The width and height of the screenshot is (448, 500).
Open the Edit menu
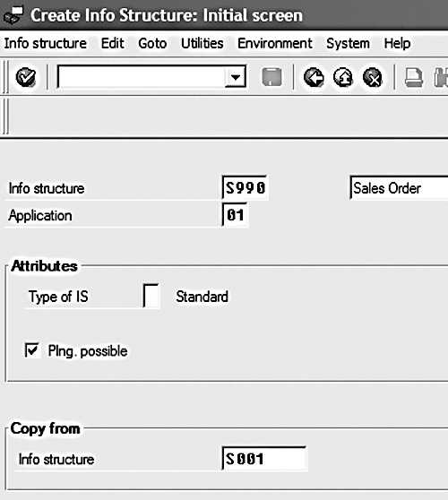tap(113, 43)
